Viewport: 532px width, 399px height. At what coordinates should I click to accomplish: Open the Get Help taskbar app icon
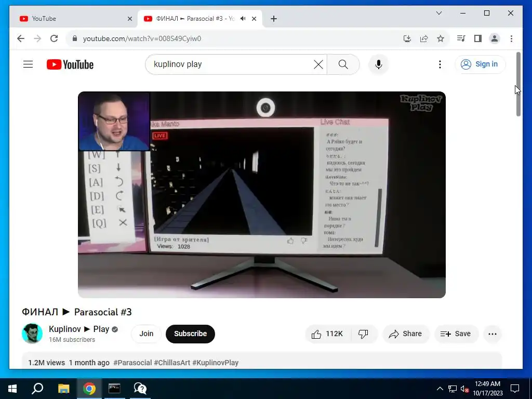point(140,389)
